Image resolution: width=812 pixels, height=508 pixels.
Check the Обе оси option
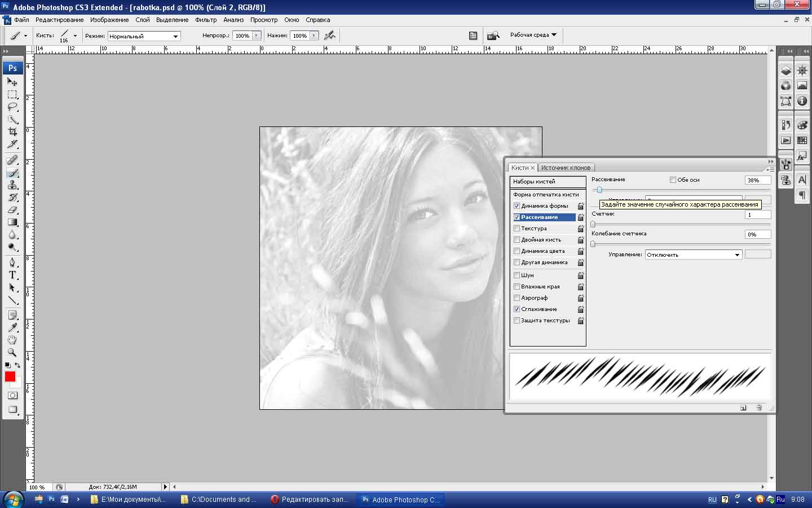tap(673, 180)
